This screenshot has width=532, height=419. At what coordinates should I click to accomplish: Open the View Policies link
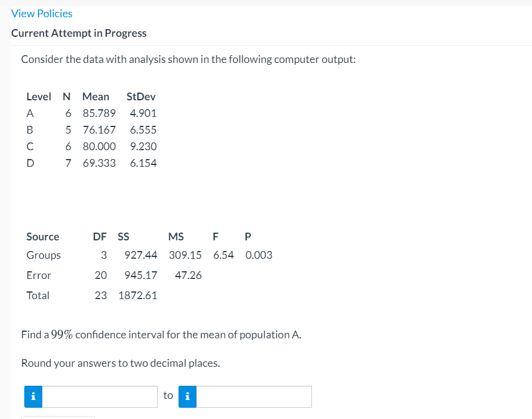point(42,13)
